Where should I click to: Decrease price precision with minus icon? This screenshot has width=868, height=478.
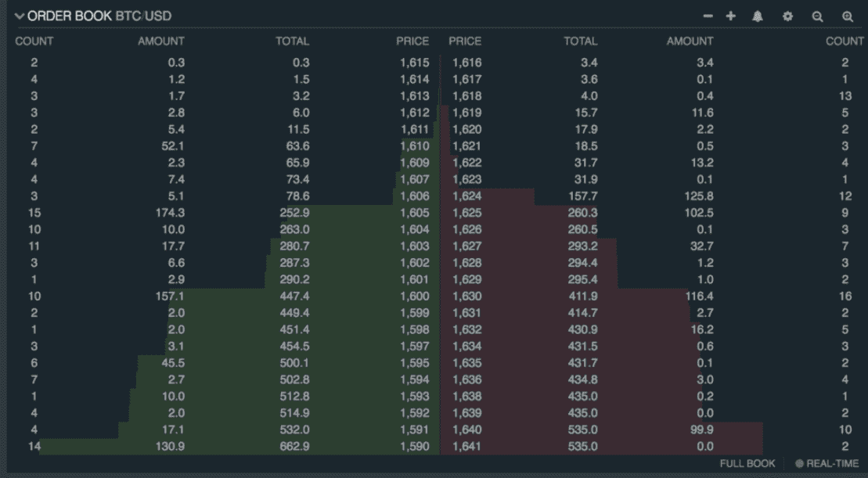708,16
